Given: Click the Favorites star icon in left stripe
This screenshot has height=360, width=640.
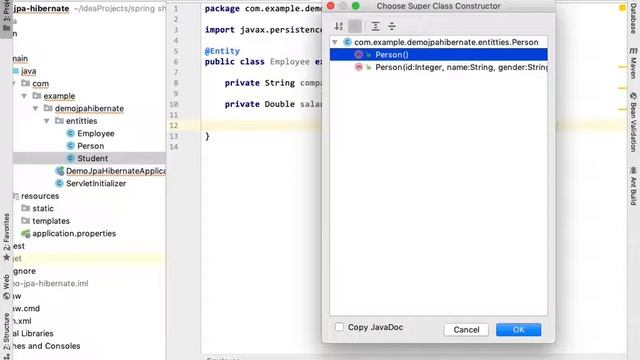Looking at the screenshot, I should (x=7, y=258).
